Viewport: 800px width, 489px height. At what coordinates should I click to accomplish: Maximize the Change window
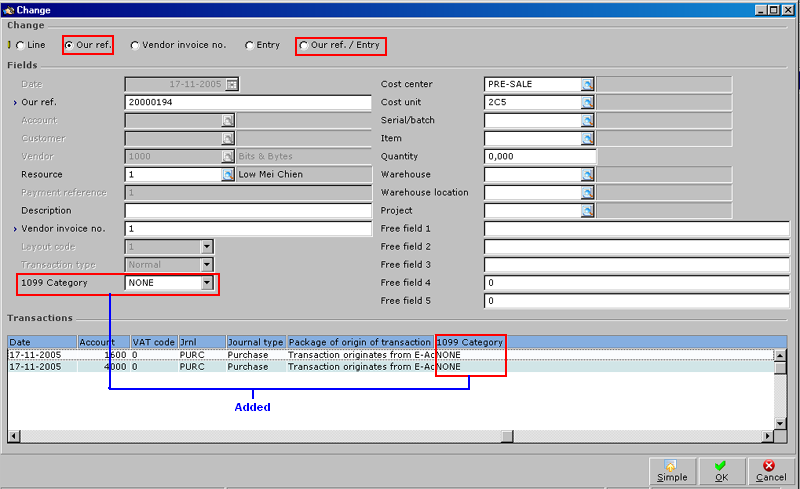point(773,10)
